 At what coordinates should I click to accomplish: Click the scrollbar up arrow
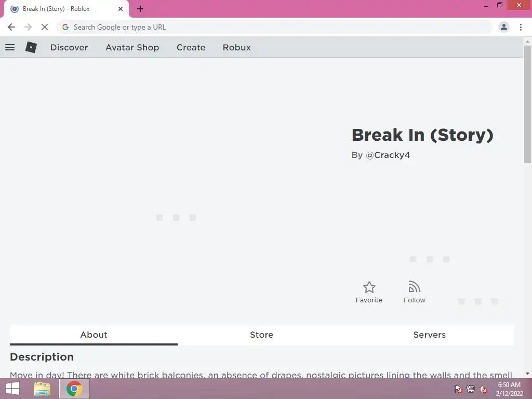coord(527,41)
